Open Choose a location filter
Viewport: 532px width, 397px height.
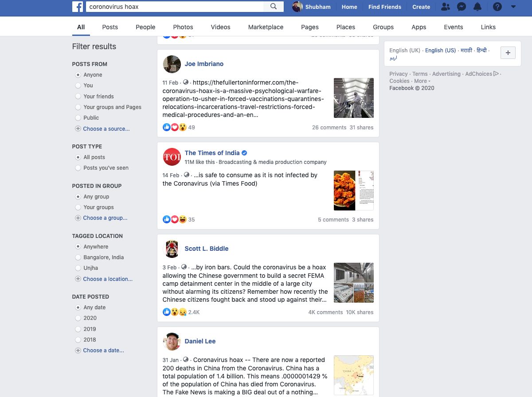click(108, 279)
